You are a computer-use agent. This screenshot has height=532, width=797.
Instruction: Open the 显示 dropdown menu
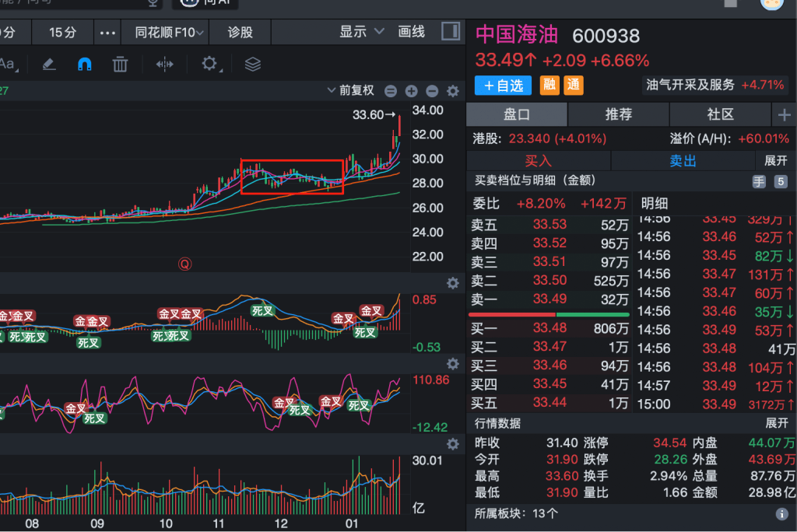click(362, 32)
